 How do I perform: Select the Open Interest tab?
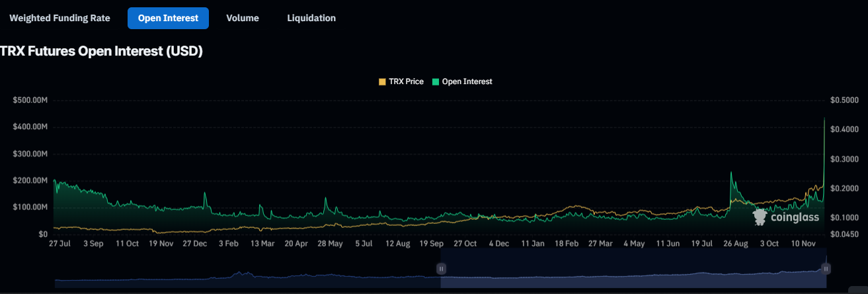(x=168, y=19)
